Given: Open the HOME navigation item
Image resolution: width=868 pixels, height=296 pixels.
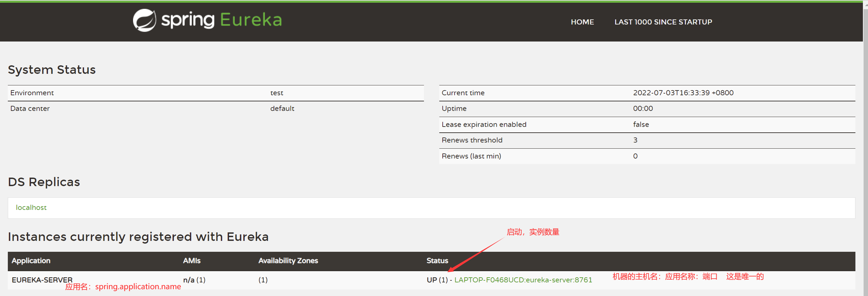Looking at the screenshot, I should (x=582, y=22).
